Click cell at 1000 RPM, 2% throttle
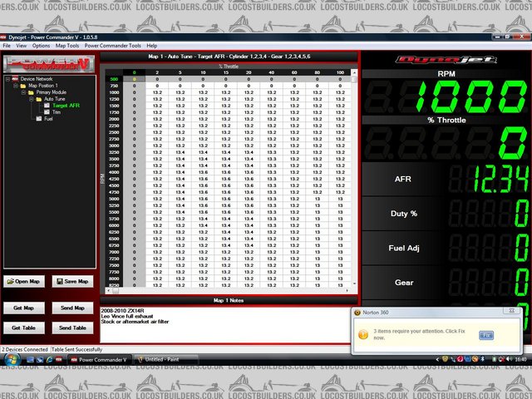The height and width of the screenshot is (399, 532). click(157, 92)
